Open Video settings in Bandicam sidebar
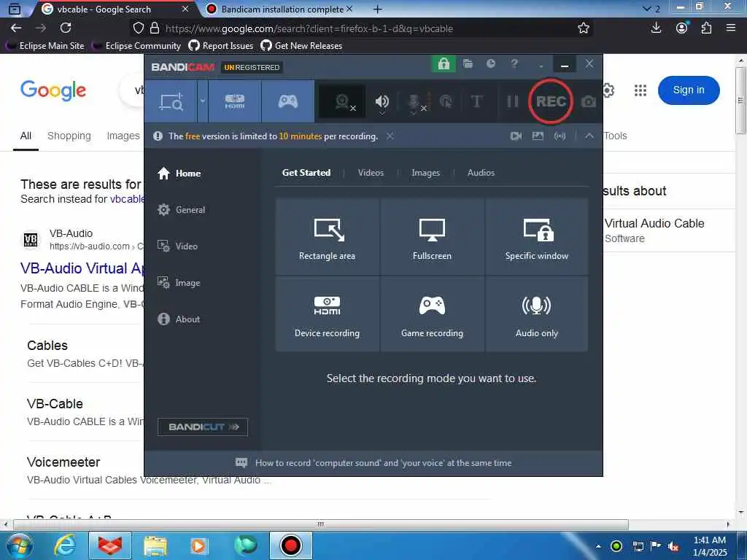Viewport: 747px width, 560px height. tap(177, 246)
